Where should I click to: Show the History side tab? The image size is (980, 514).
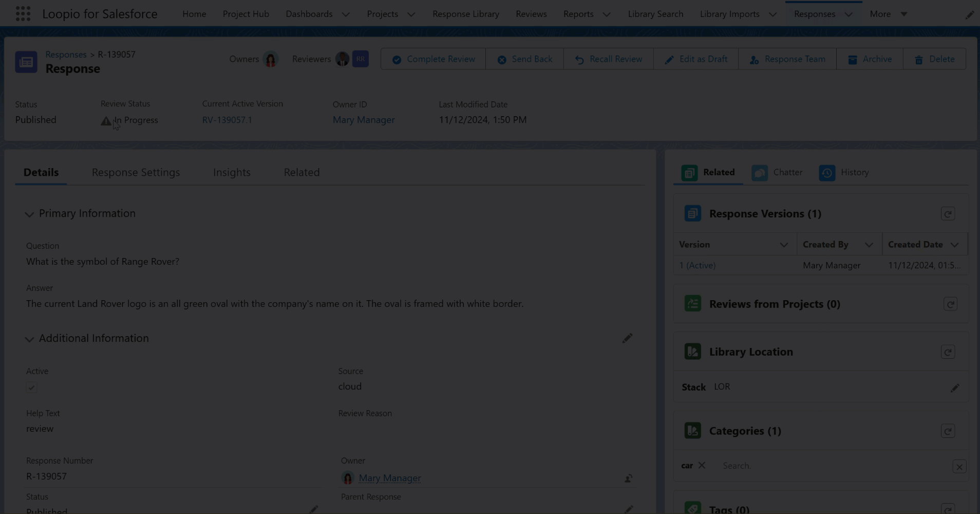pyautogui.click(x=844, y=172)
